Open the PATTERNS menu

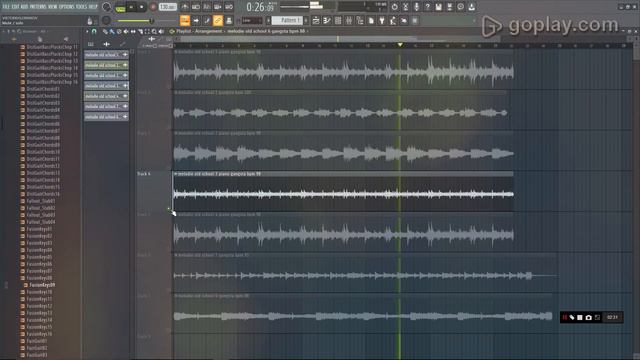pyautogui.click(x=38, y=7)
